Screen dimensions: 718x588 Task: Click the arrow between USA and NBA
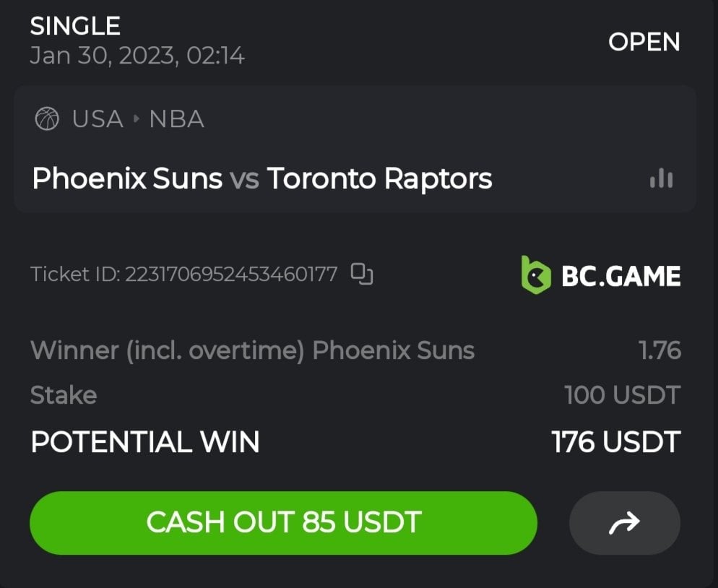tap(136, 119)
